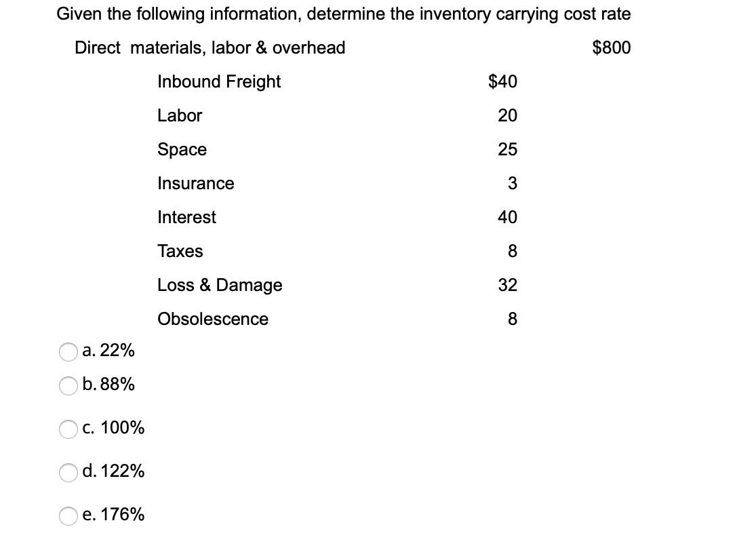Click the answer label c. 100%
This screenshot has width=756, height=544.
(x=113, y=428)
